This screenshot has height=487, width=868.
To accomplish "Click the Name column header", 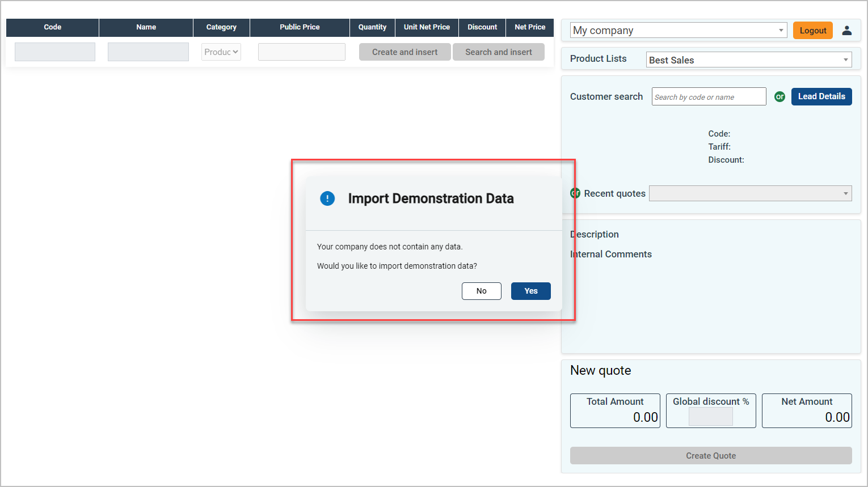I will pyautogui.click(x=146, y=27).
